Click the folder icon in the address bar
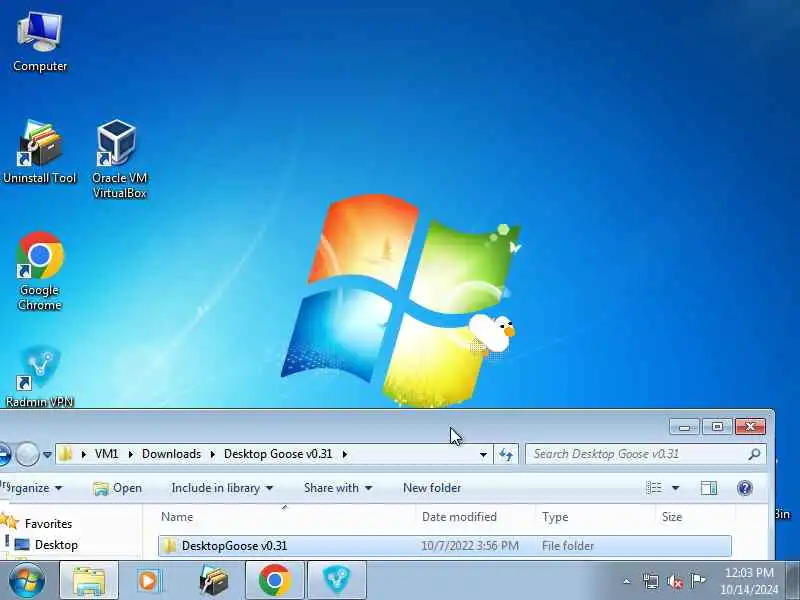This screenshot has height=600, width=800. pyautogui.click(x=65, y=454)
